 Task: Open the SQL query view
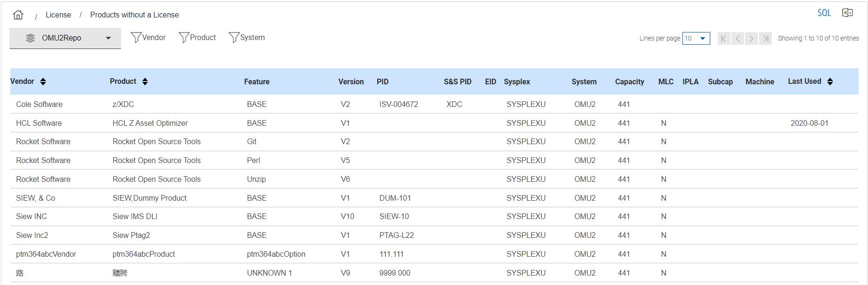coord(824,13)
